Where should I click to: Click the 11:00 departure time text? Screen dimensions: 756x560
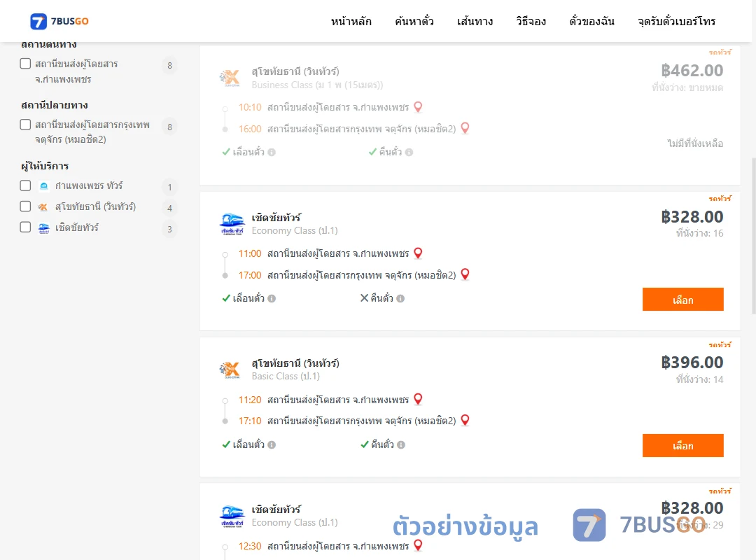[250, 253]
